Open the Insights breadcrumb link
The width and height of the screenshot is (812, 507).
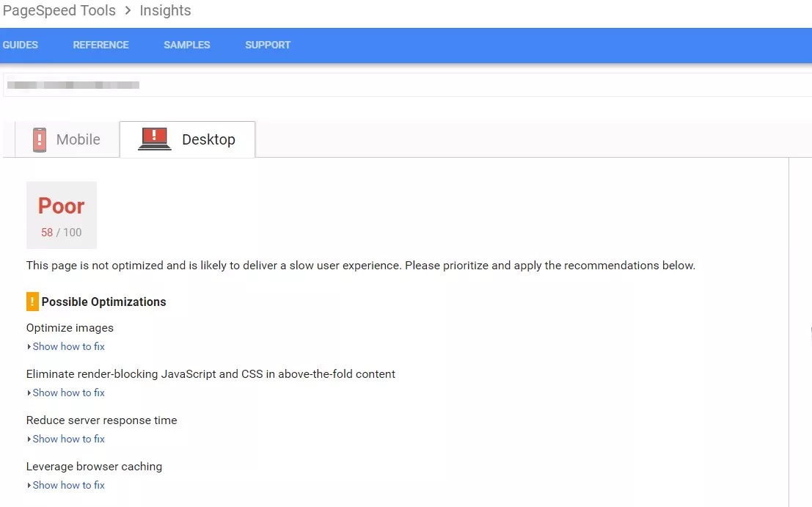coord(165,10)
